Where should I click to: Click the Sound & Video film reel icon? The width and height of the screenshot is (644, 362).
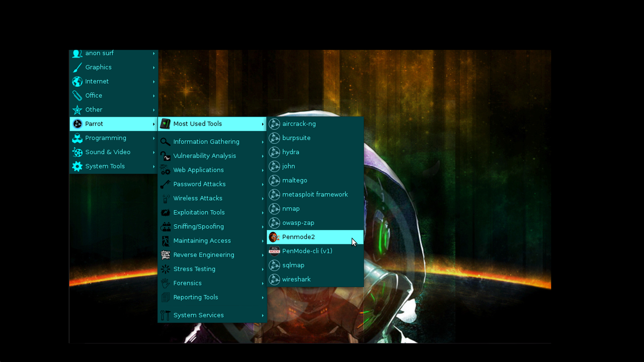point(77,152)
